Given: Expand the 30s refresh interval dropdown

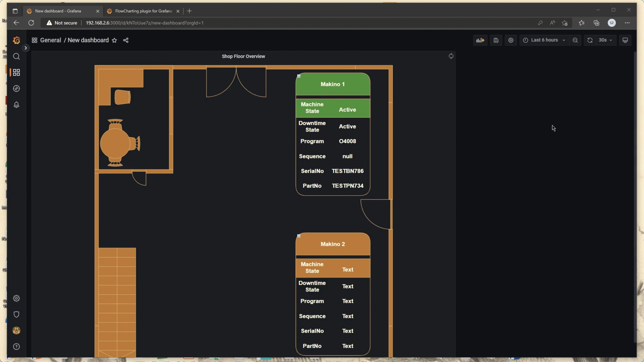Looking at the screenshot, I should click(604, 40).
